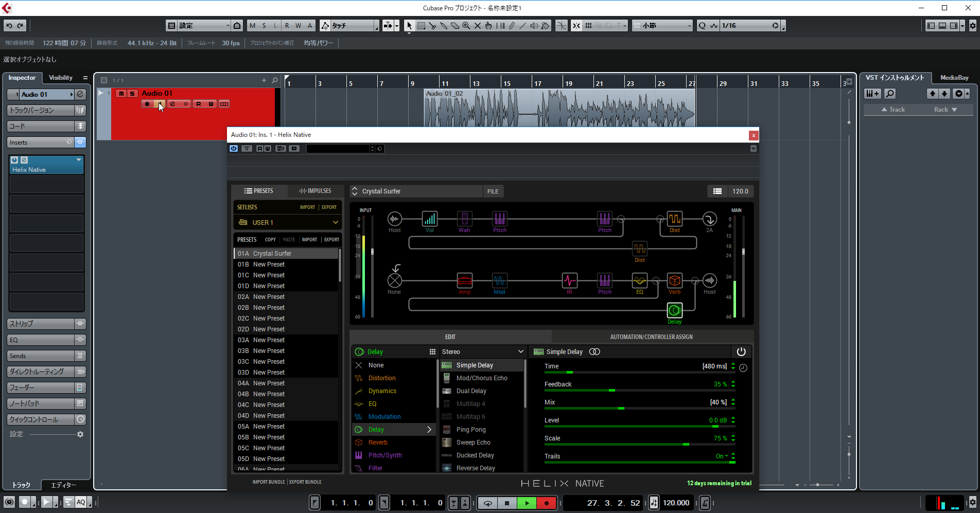Screen dimensions: 980x513
Task: Enable record on Audio 01 track
Action: (x=147, y=104)
